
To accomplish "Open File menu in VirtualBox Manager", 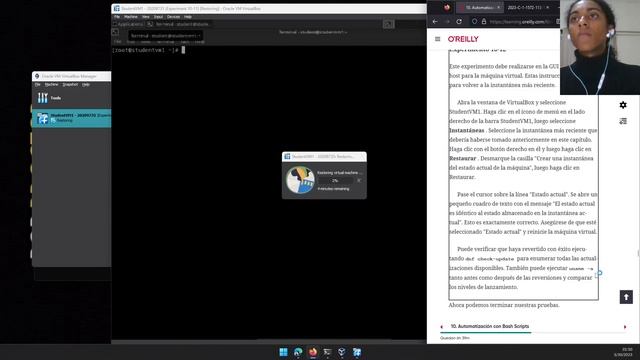I will (x=38, y=84).
